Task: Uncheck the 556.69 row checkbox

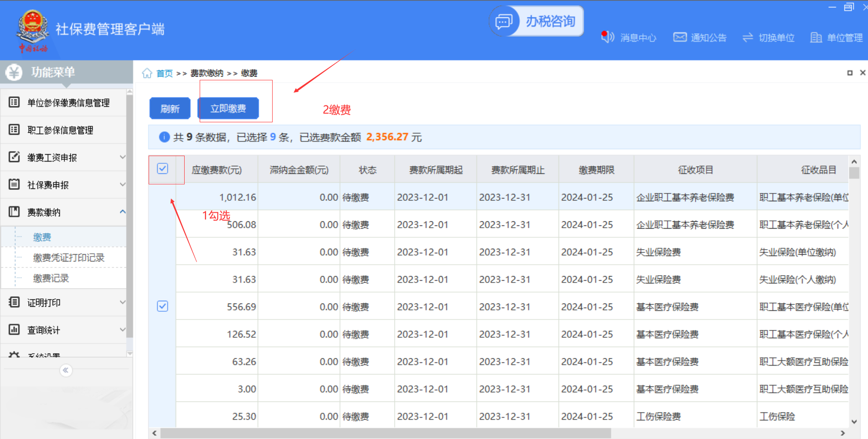Action: pyautogui.click(x=162, y=306)
